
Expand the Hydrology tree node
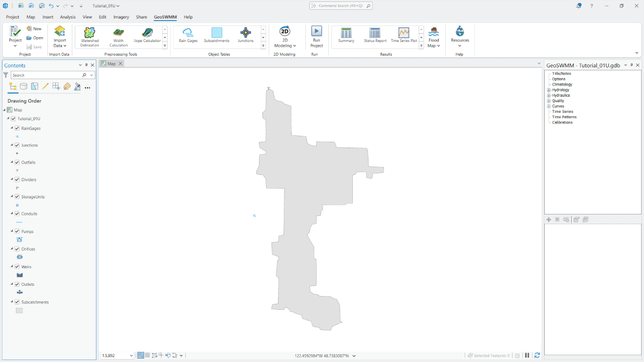click(549, 90)
